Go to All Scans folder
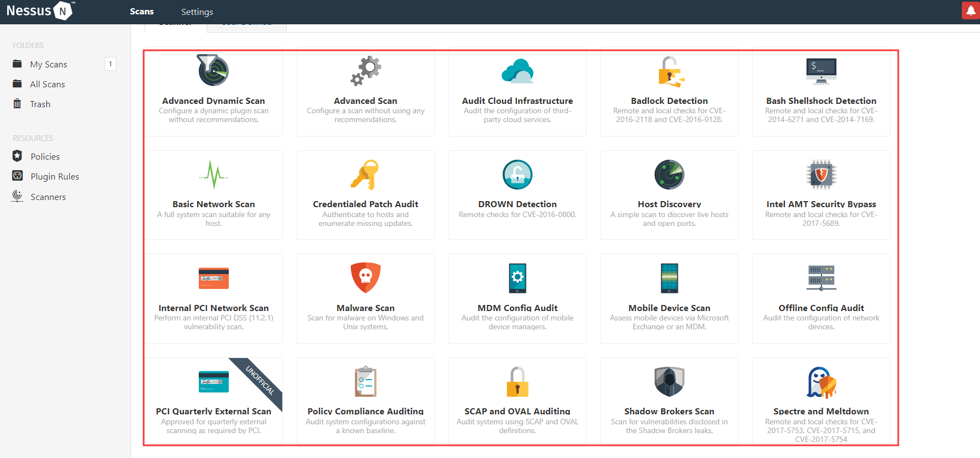This screenshot has height=458, width=980. click(x=48, y=85)
